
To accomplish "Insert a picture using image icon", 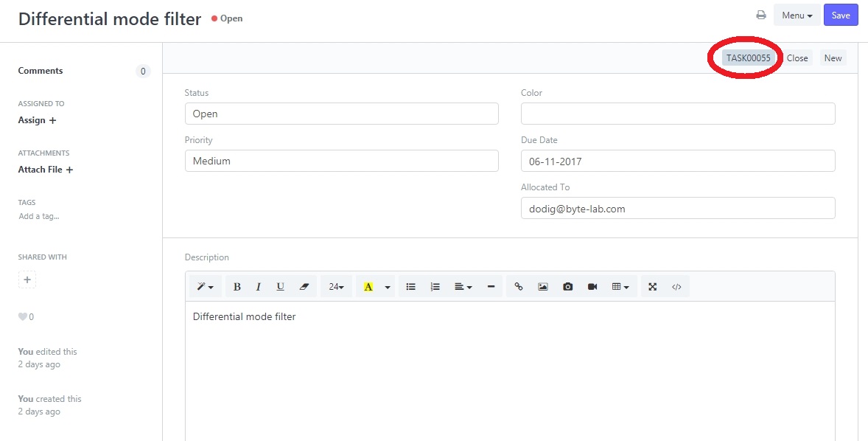I will [x=543, y=287].
